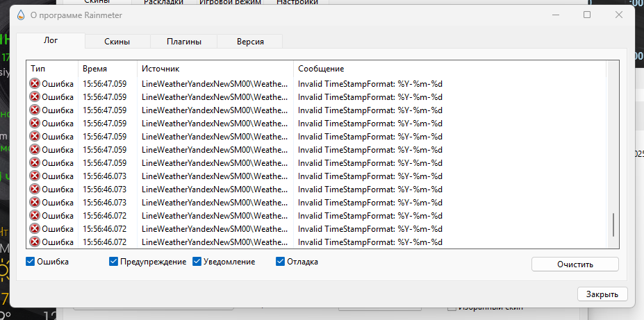Toggle the Уведомление filter checkbox

pos(197,262)
